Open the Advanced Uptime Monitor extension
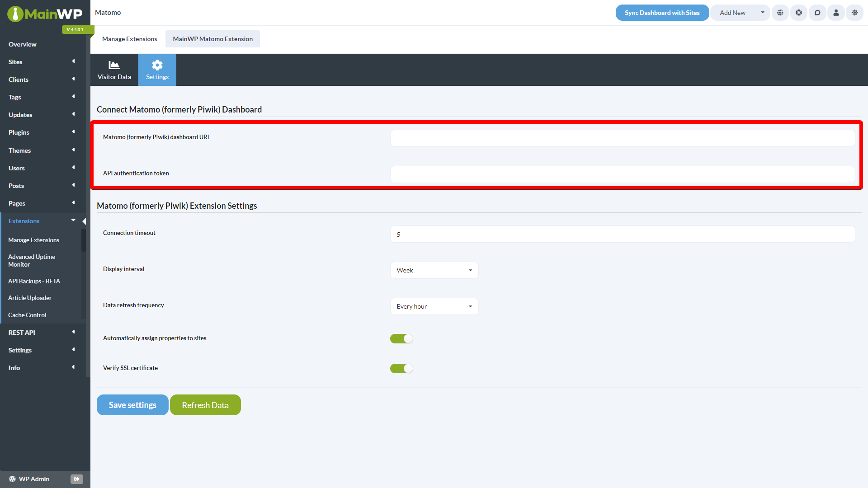This screenshot has height=488, width=868. [32, 260]
